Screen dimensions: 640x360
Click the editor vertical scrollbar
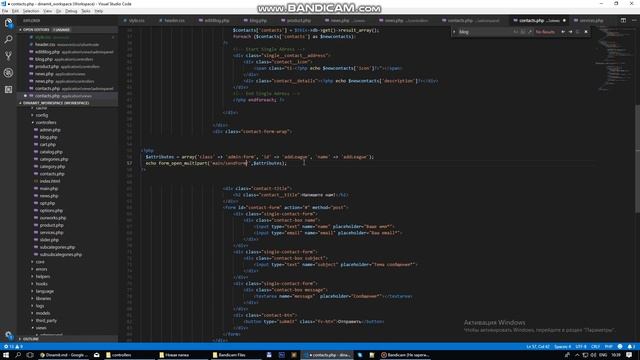pos(637,159)
